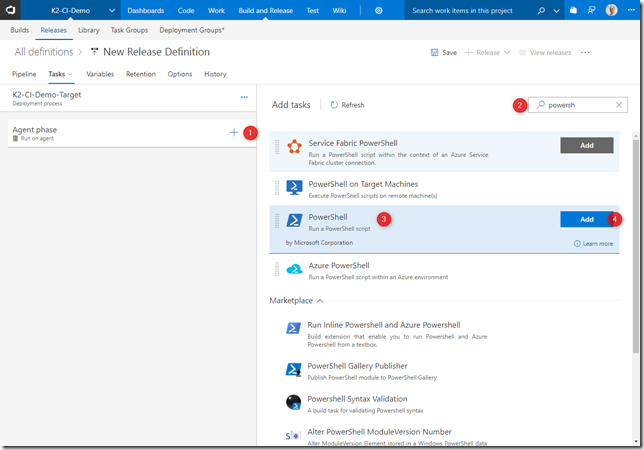This screenshot has height=450, width=644.
Task: Click Run Inline Powershell extension icon
Action: pyautogui.click(x=293, y=328)
